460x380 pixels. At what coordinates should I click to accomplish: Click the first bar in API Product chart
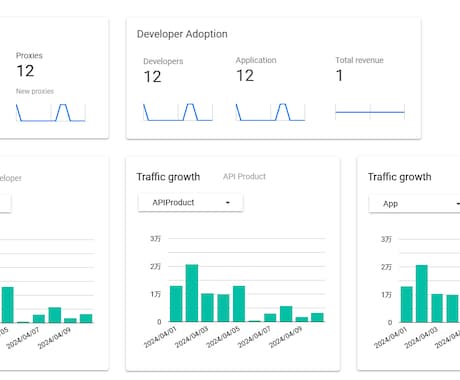[x=176, y=304]
